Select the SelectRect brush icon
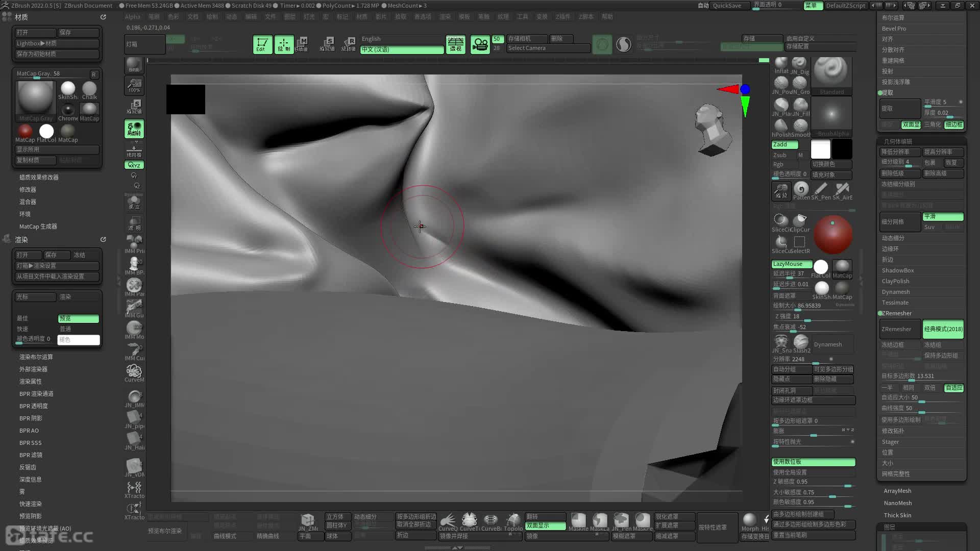Screen dimensions: 980x551 click(800, 244)
